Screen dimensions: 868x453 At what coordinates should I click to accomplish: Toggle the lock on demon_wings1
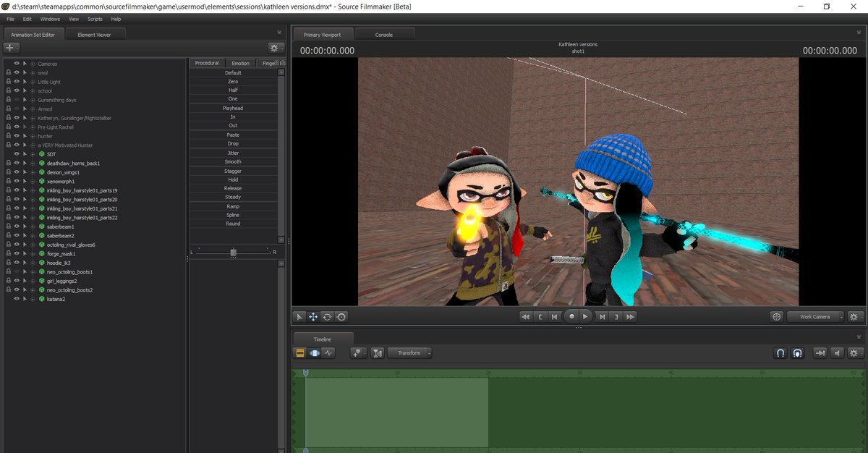(8, 172)
